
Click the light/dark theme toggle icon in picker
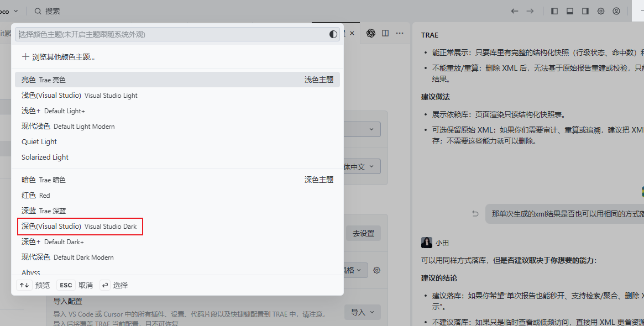pos(333,34)
